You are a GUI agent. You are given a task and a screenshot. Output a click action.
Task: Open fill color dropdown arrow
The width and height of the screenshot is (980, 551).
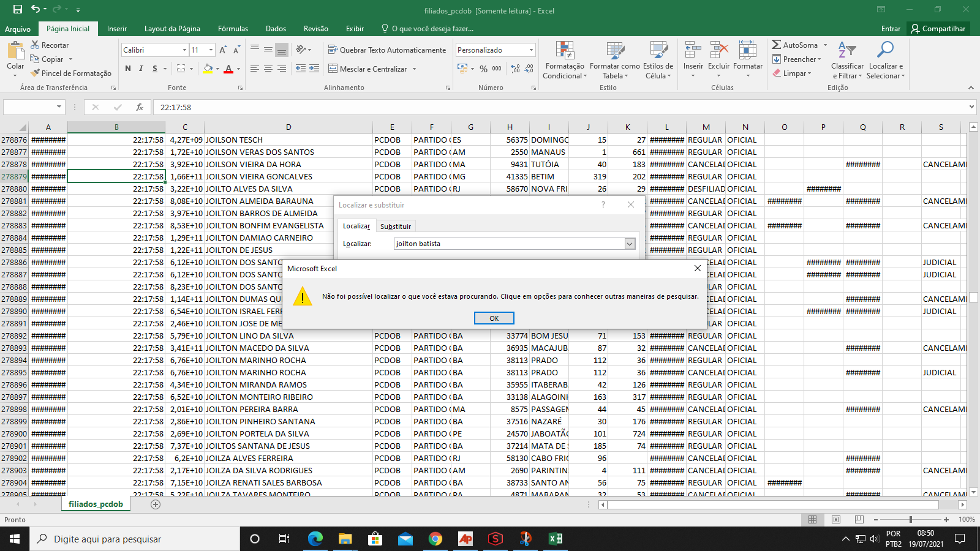[x=217, y=69]
